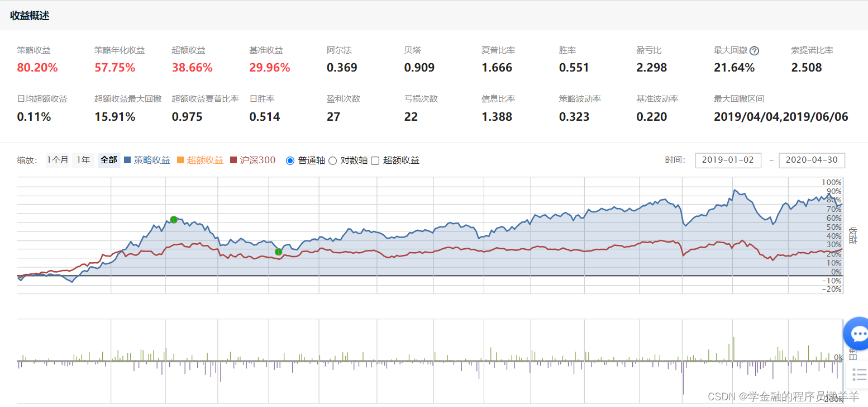Toggle the blue 策略收益 legend series

click(147, 160)
